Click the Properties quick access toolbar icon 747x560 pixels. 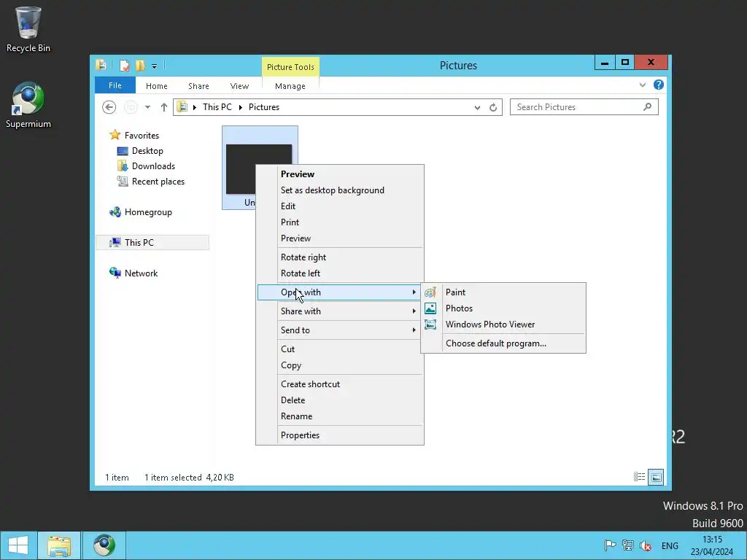pyautogui.click(x=124, y=65)
